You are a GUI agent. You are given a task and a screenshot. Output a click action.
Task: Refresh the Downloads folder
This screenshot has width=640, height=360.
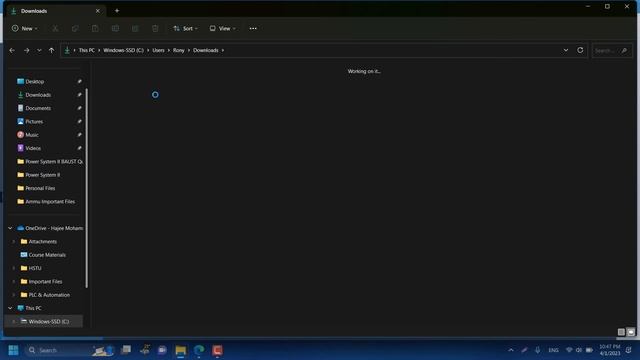click(x=580, y=50)
